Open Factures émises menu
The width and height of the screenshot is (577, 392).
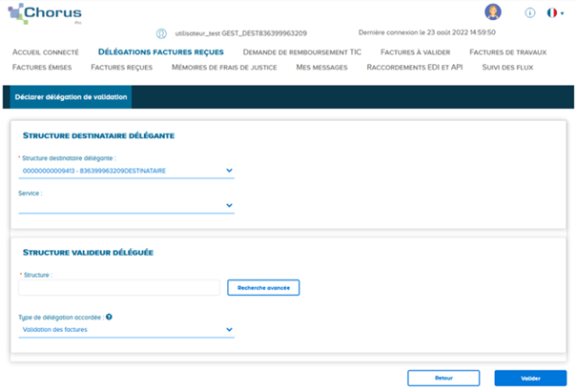click(x=42, y=68)
